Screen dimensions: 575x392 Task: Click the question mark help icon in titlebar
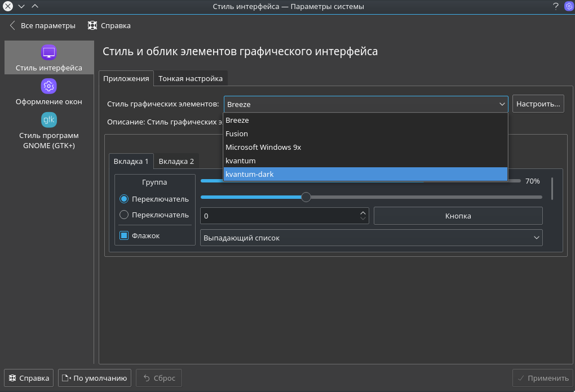tap(556, 6)
